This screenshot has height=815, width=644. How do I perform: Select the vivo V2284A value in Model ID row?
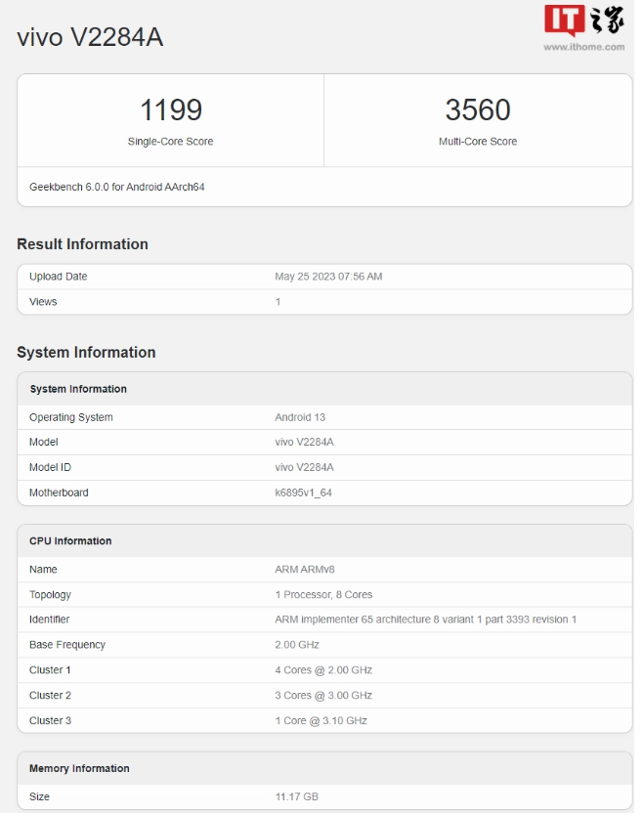304,467
